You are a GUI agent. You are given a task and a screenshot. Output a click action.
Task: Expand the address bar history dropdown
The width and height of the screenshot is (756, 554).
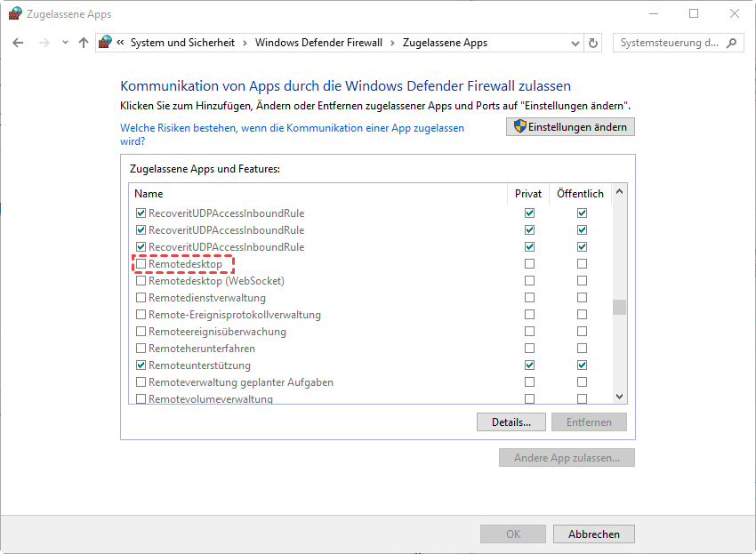575,43
